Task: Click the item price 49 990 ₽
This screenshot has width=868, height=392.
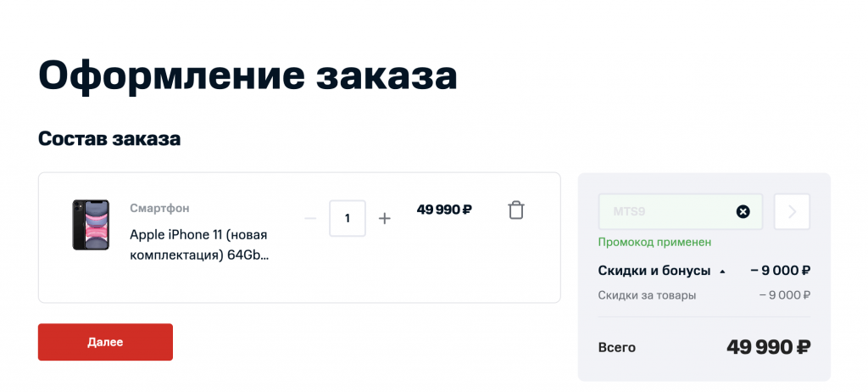Action: pos(444,210)
